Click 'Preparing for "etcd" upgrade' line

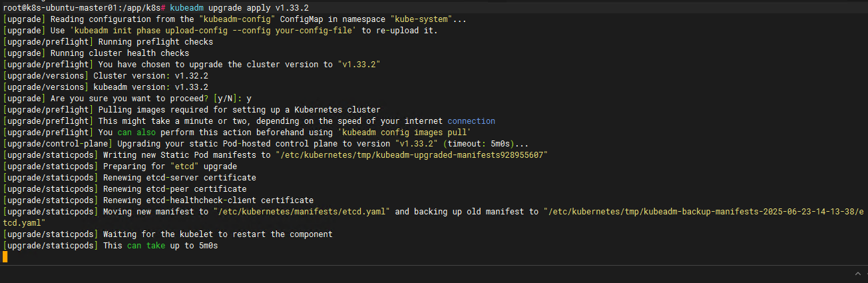120,166
